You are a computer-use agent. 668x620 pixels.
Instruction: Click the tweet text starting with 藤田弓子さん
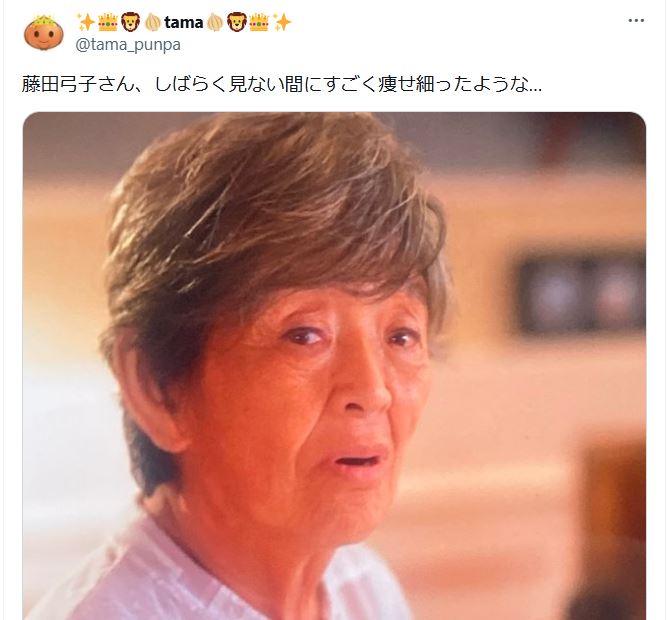tap(282, 84)
